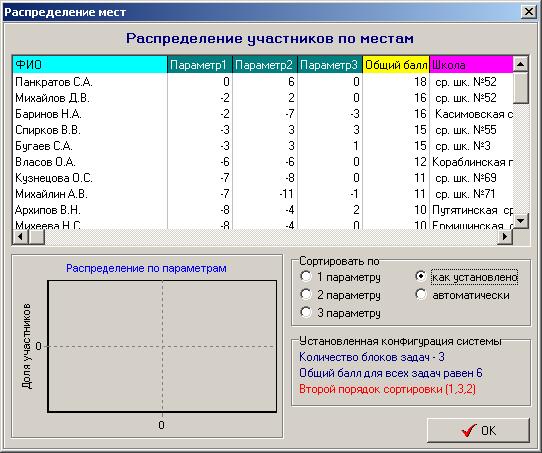Viewport: 542px width, 453px height.
Task: Click the table's vertical scroll up arrow
Action: pyautogui.click(x=520, y=64)
